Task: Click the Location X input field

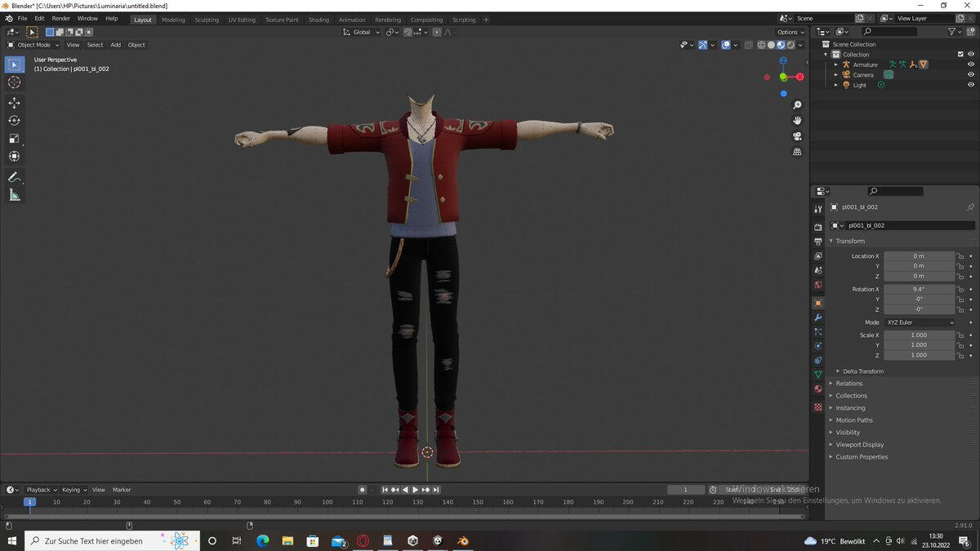Action: click(919, 256)
